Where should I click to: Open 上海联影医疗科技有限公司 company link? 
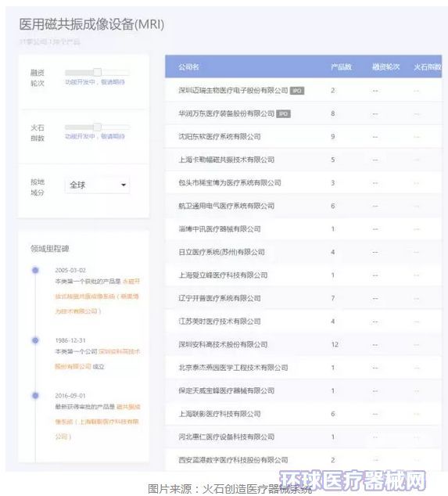(x=220, y=414)
